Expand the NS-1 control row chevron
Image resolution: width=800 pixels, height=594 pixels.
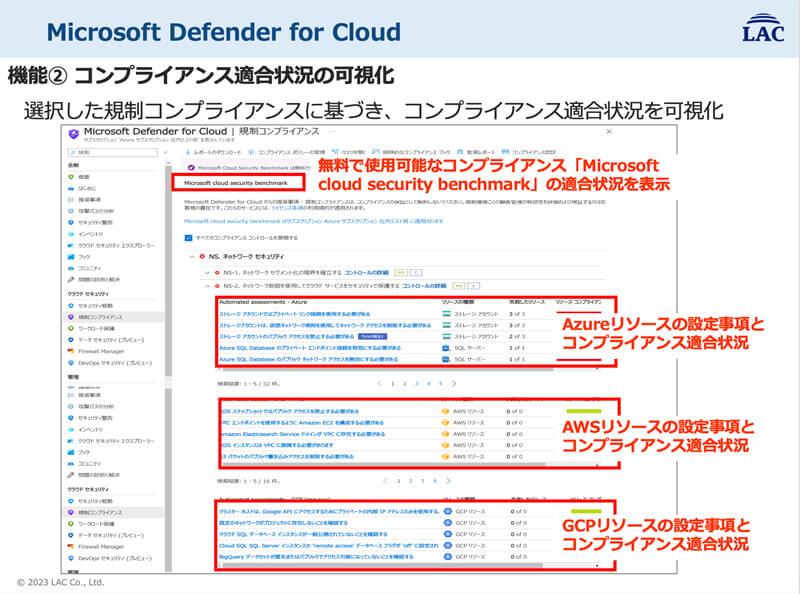207,273
